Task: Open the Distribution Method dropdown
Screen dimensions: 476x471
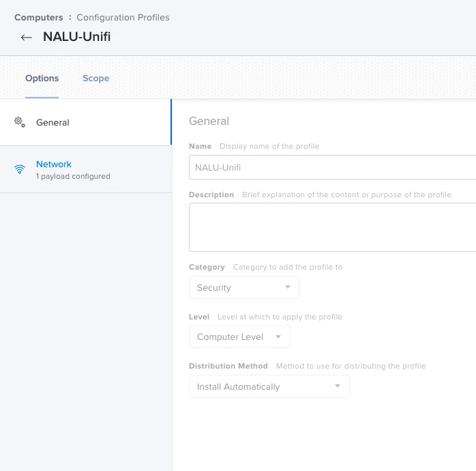Action: coord(269,386)
